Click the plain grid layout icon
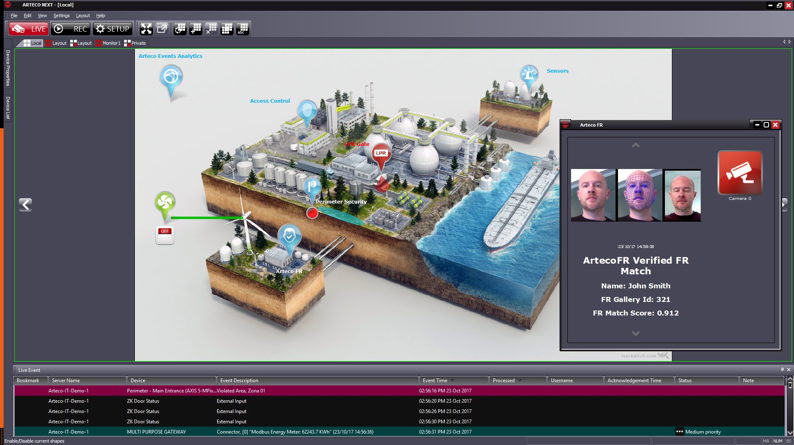This screenshot has height=445, width=794. pos(227,29)
